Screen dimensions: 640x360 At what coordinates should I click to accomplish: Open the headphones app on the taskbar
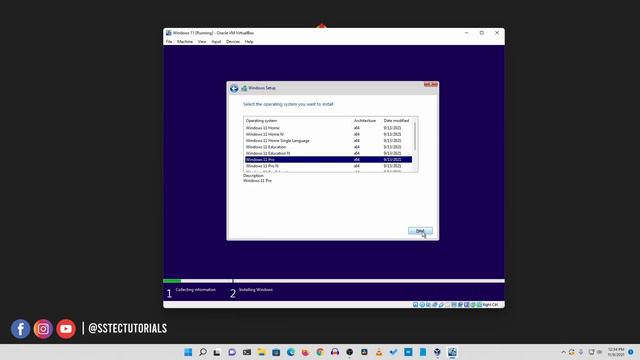pyautogui.click(x=335, y=352)
